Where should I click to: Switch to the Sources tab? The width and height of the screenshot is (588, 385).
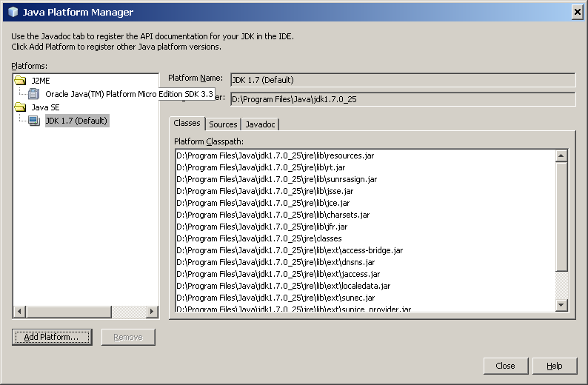(223, 124)
